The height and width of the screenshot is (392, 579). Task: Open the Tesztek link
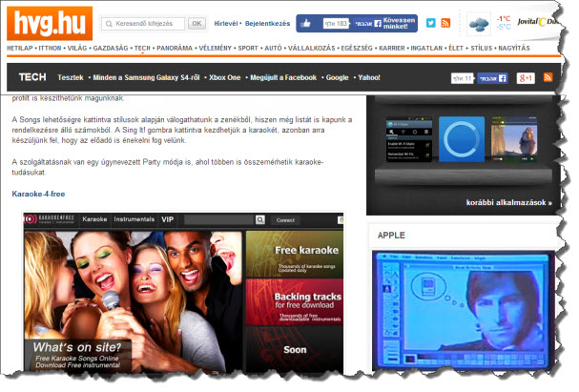71,77
